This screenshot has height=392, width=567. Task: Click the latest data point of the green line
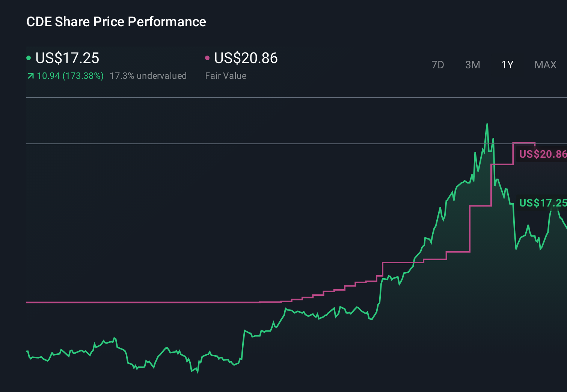565,225
